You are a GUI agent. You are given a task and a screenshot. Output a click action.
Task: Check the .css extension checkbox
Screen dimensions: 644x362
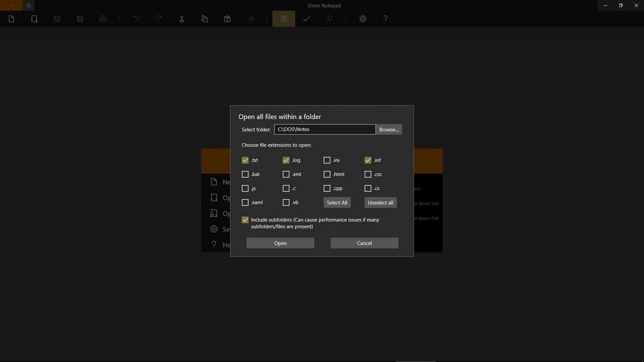click(368, 174)
